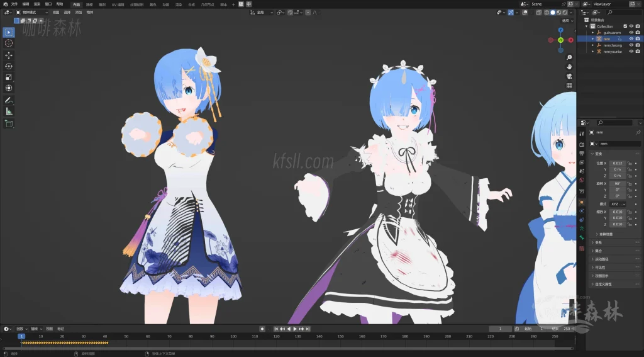Select the Rotate tool
644x357 pixels.
coord(9,66)
